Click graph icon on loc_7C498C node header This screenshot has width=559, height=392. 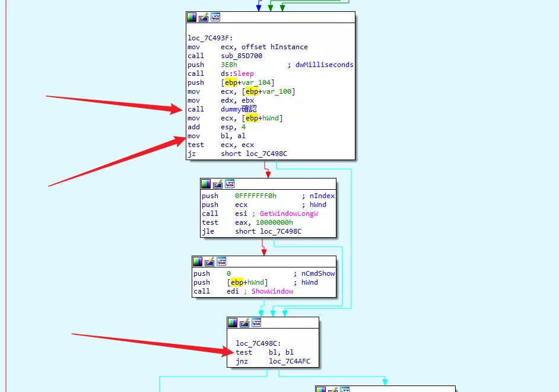coord(256,323)
